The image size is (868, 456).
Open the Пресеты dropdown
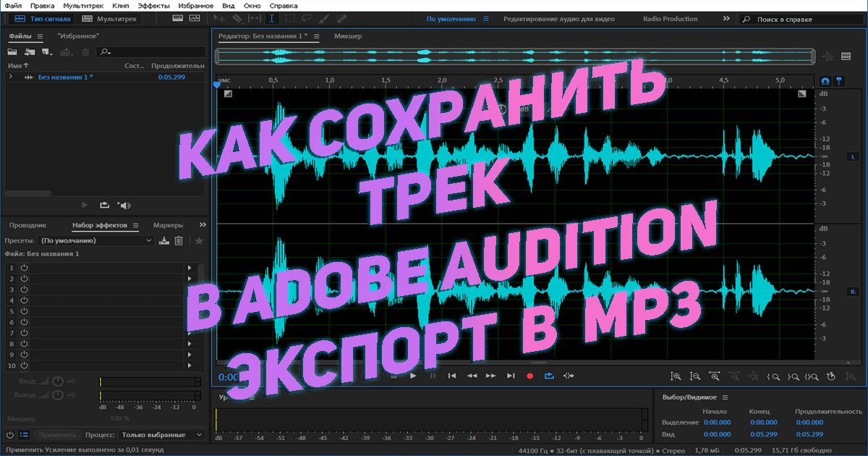(x=96, y=240)
